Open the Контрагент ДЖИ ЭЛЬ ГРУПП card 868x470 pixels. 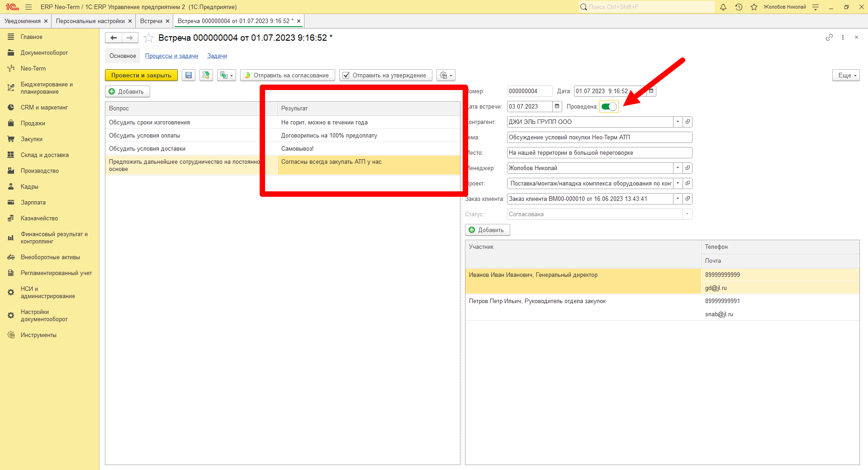688,122
